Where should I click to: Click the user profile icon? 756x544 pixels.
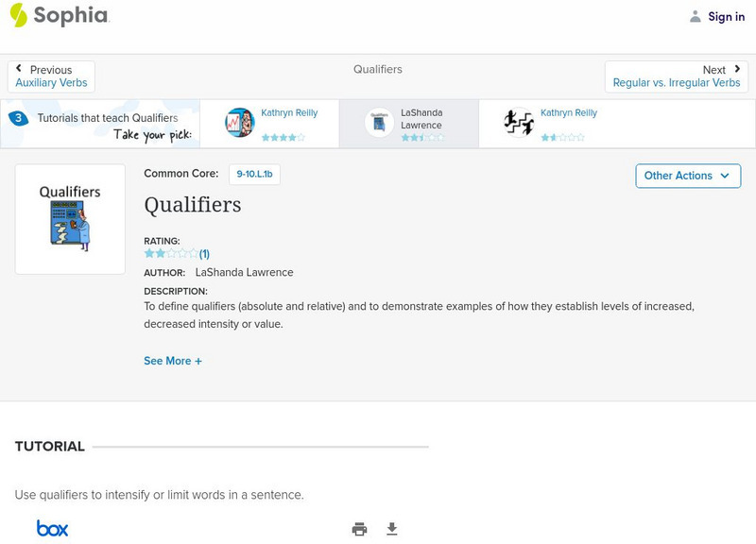click(696, 16)
